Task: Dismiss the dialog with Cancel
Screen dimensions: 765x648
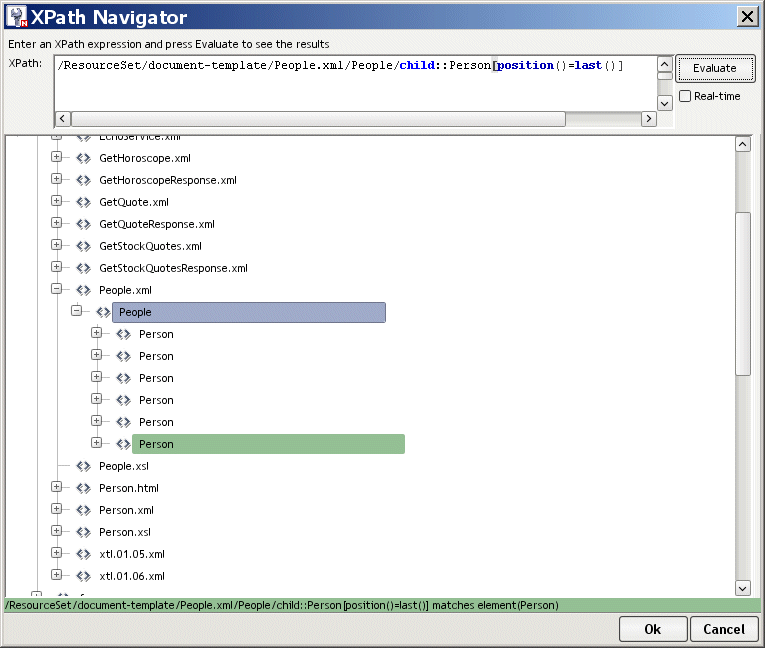Action: (x=724, y=629)
